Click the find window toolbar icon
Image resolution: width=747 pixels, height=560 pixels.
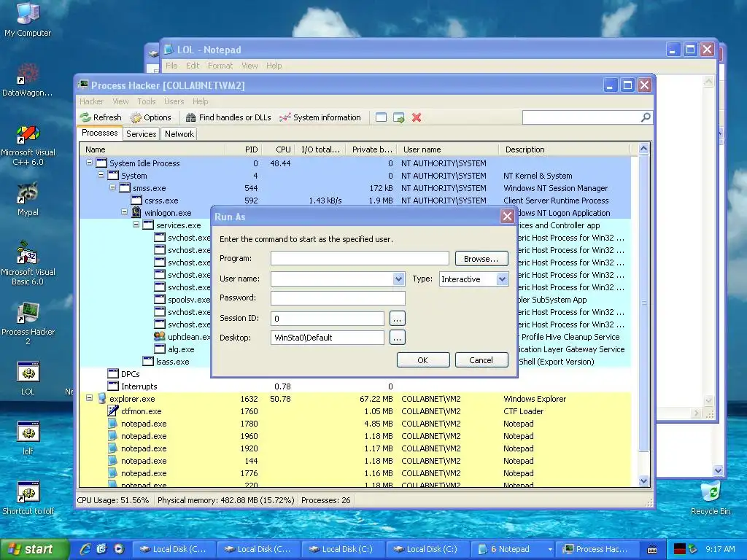(x=381, y=117)
